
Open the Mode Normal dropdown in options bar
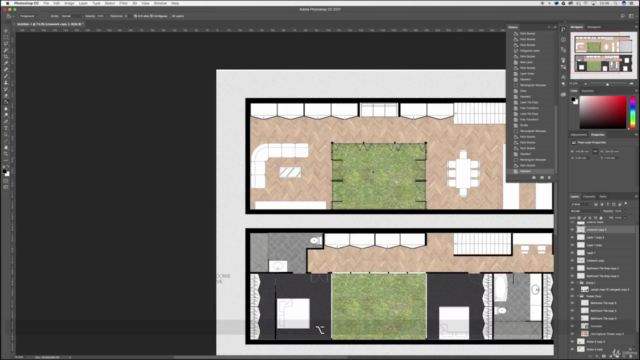click(72, 16)
